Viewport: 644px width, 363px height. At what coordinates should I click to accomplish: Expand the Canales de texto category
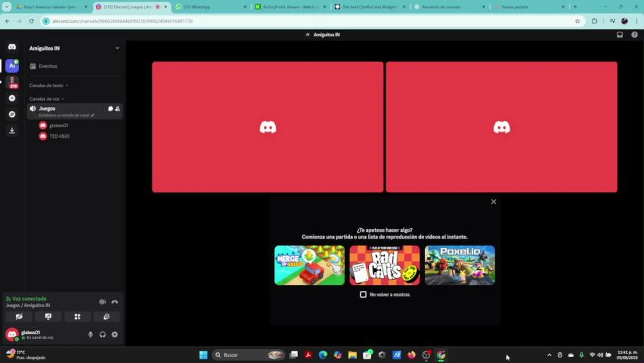[x=48, y=85]
